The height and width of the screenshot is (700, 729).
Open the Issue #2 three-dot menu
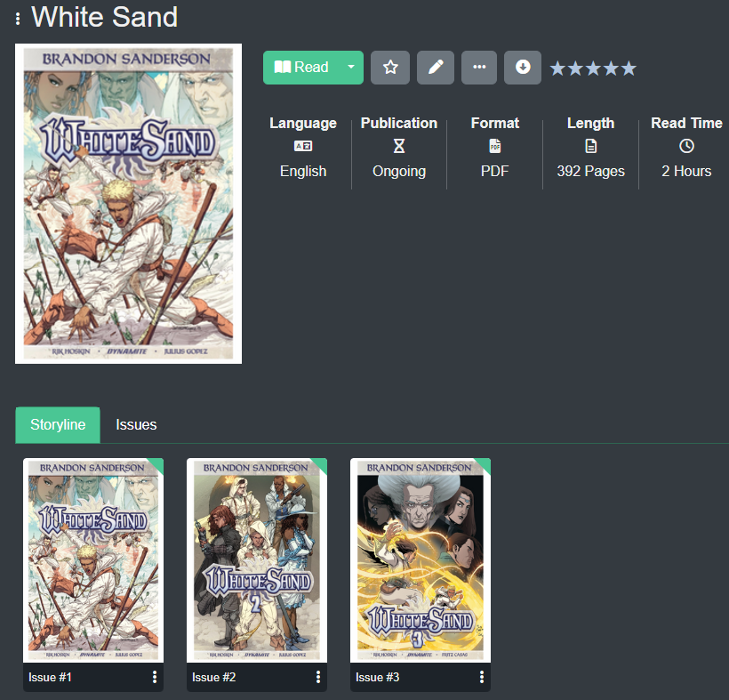click(318, 677)
